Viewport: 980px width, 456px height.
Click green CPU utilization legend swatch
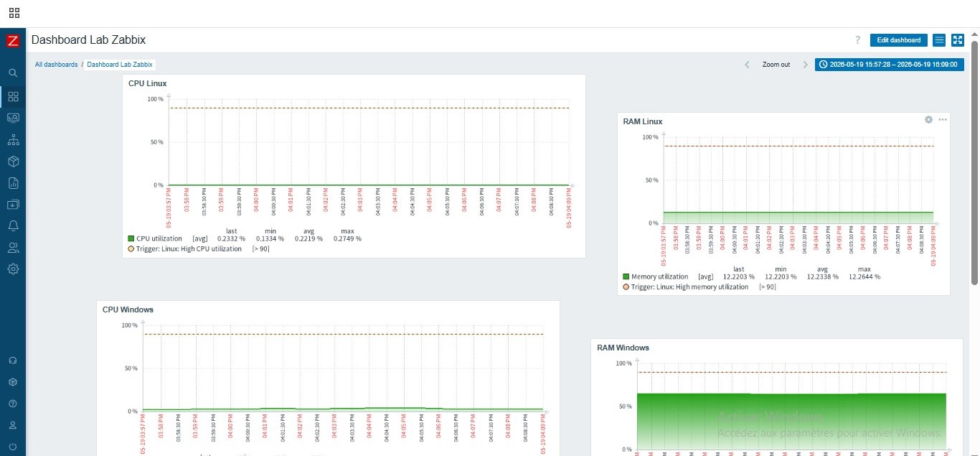click(131, 238)
